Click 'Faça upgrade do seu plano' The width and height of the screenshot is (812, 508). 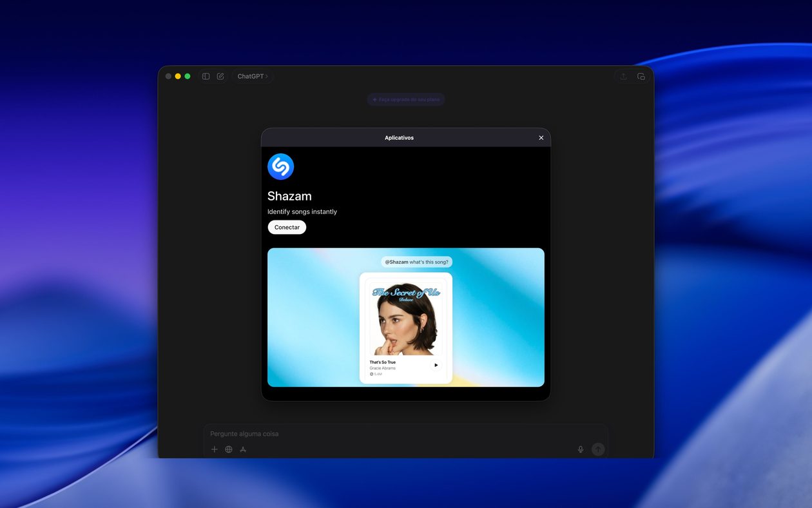405,99
